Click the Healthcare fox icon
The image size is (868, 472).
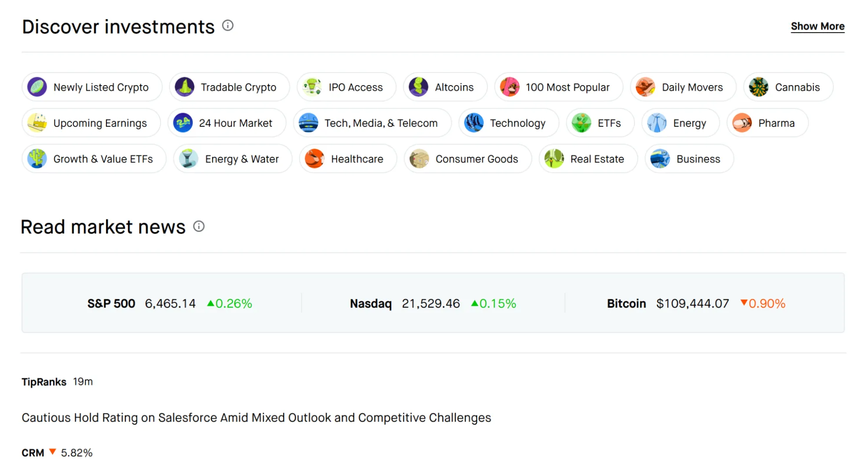(x=314, y=159)
